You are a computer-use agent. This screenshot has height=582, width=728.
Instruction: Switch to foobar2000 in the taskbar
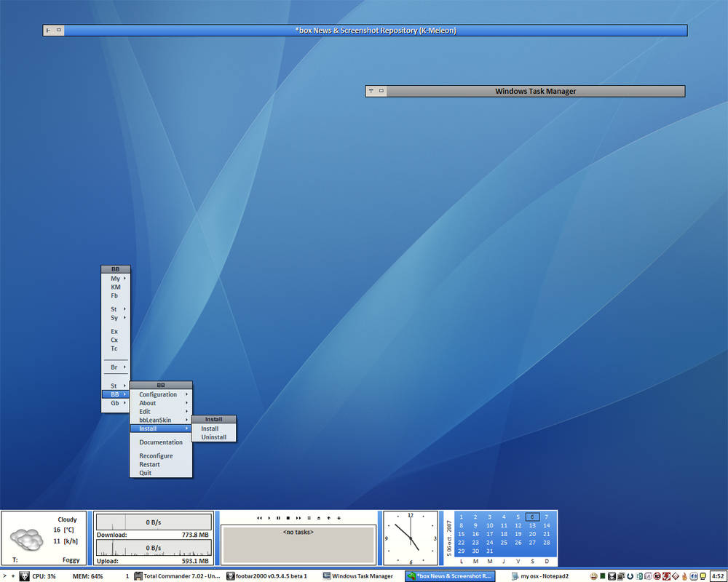(x=267, y=576)
